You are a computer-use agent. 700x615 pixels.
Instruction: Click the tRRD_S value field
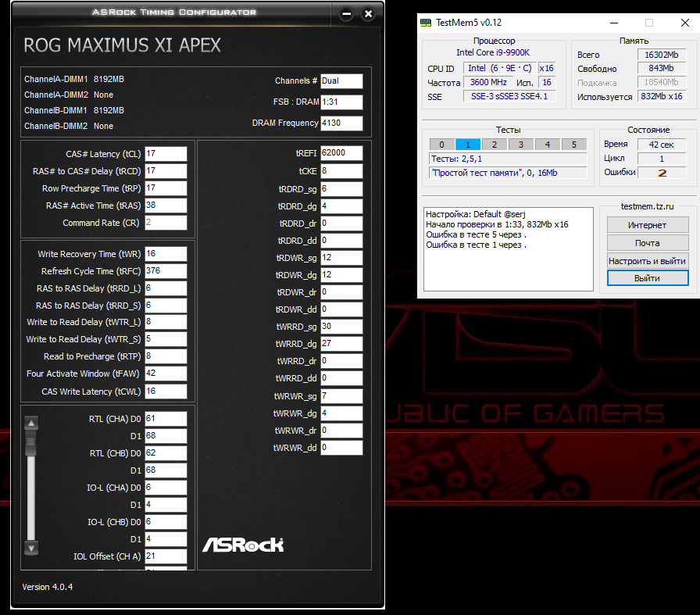point(166,306)
